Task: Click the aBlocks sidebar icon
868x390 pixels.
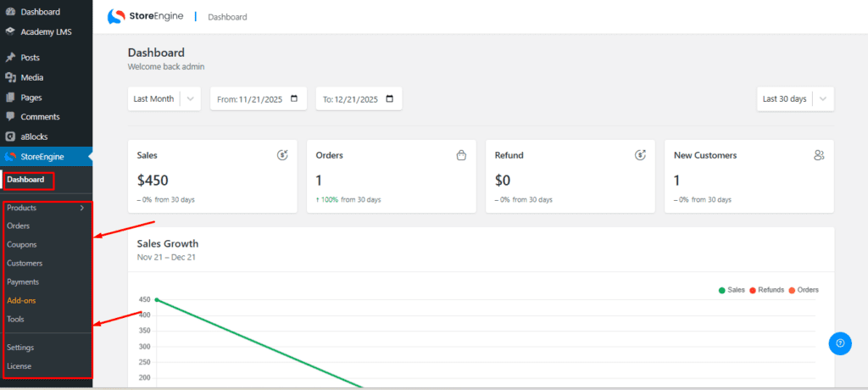Action: 10,136
